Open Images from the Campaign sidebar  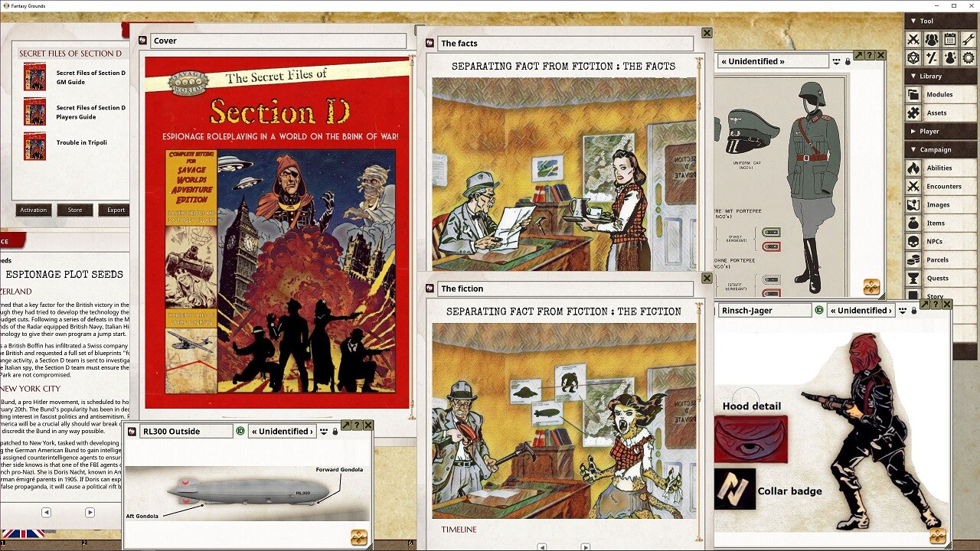click(939, 204)
